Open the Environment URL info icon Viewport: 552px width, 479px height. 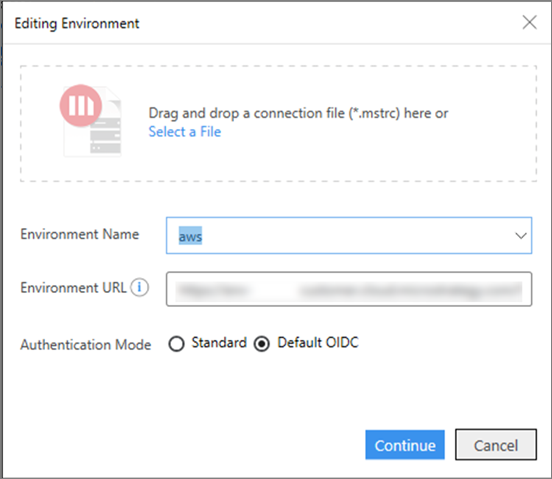pos(140,288)
